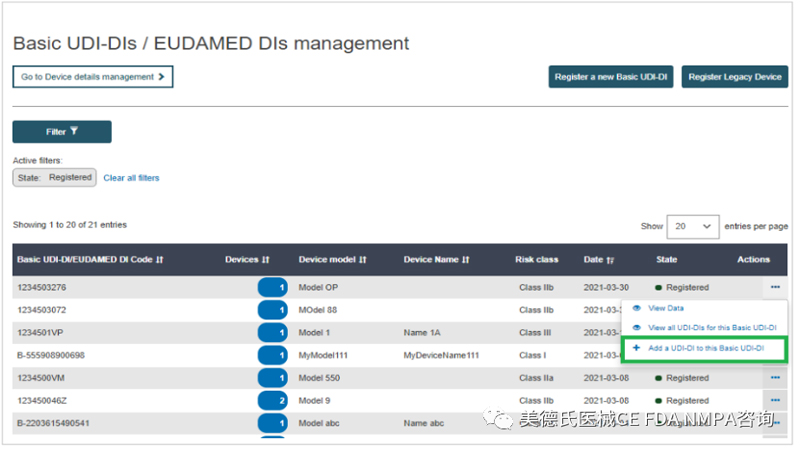This screenshot has height=450, width=800.
Task: Go to Device details management
Action: click(92, 77)
